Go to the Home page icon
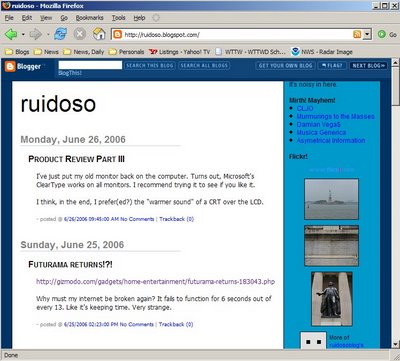The width and height of the screenshot is (400, 361). coord(99,34)
